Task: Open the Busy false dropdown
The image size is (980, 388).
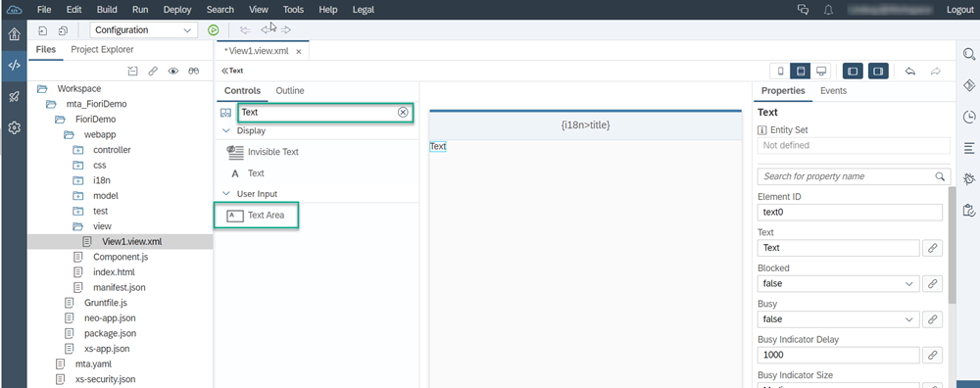Action: coord(838,319)
